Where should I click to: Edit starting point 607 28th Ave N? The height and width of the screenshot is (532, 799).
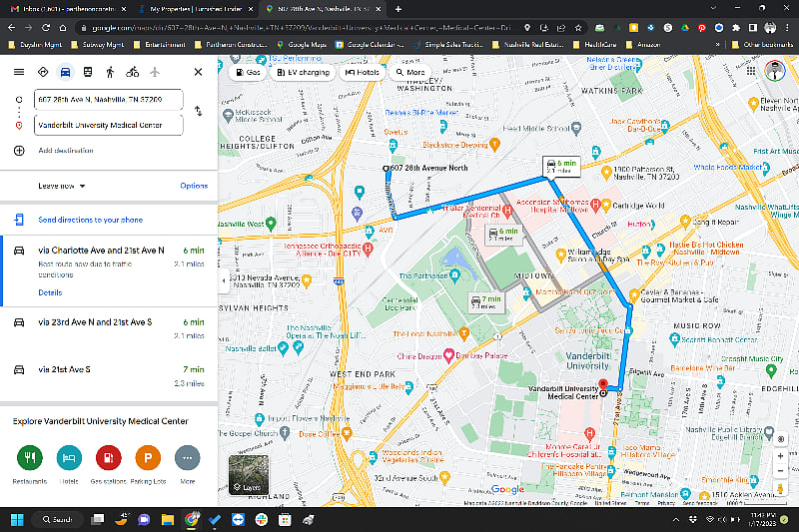109,100
